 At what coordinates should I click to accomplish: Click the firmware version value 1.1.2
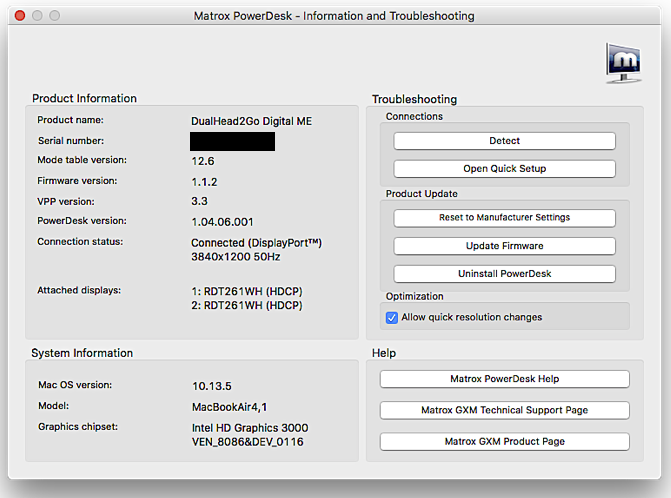pos(204,182)
